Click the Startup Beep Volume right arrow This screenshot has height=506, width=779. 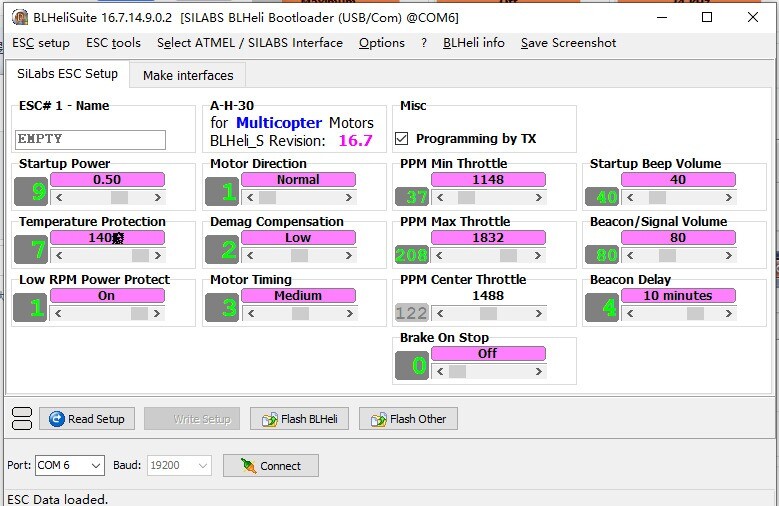point(728,197)
